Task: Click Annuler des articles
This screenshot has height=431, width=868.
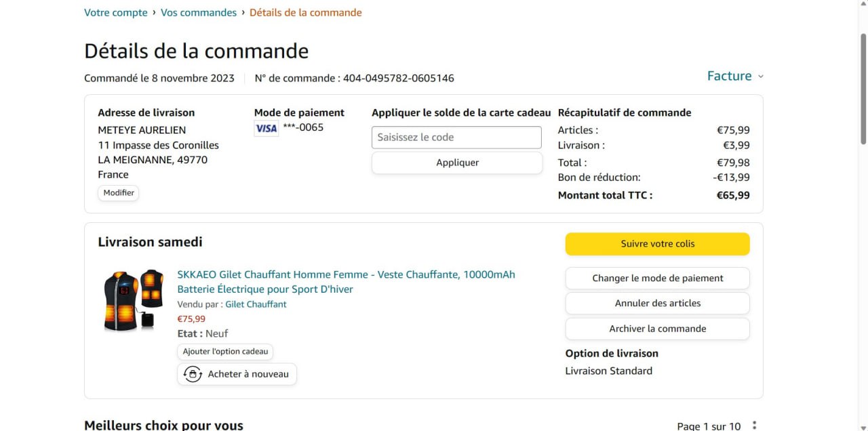Action: [657, 303]
